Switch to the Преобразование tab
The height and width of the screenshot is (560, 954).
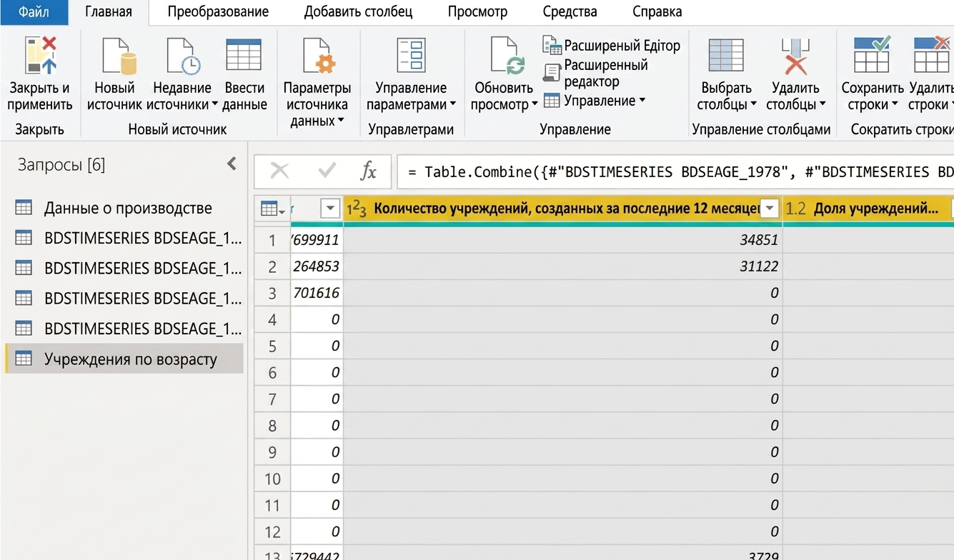click(218, 11)
